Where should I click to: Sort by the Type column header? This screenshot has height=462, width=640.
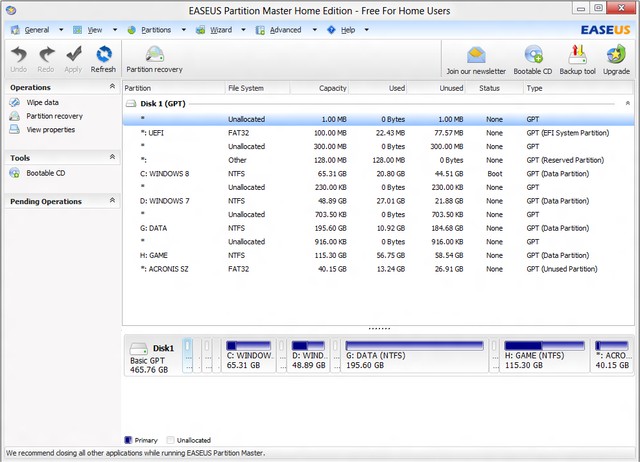coord(578,88)
